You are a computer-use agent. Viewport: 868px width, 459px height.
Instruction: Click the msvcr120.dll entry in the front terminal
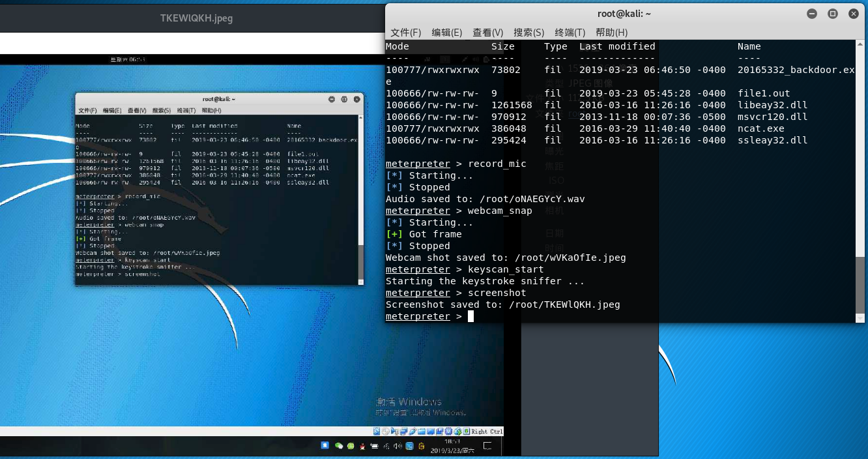coord(773,117)
